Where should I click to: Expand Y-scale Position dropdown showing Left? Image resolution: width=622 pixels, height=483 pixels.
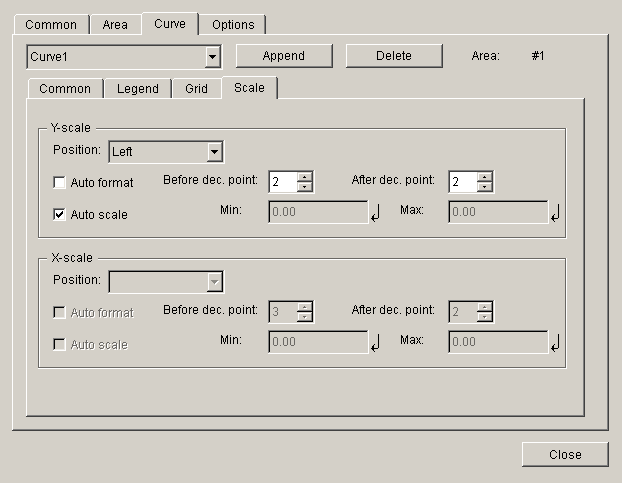[x=214, y=152]
